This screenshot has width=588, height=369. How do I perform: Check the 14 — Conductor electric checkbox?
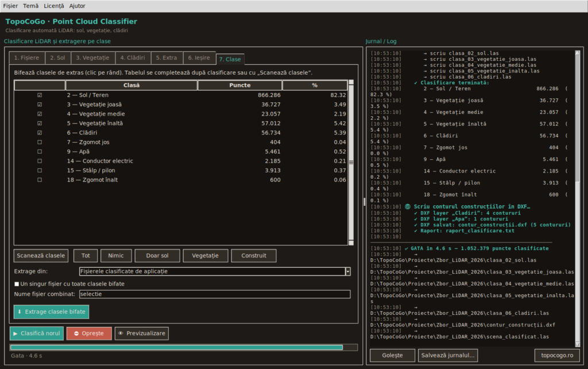pyautogui.click(x=40, y=161)
